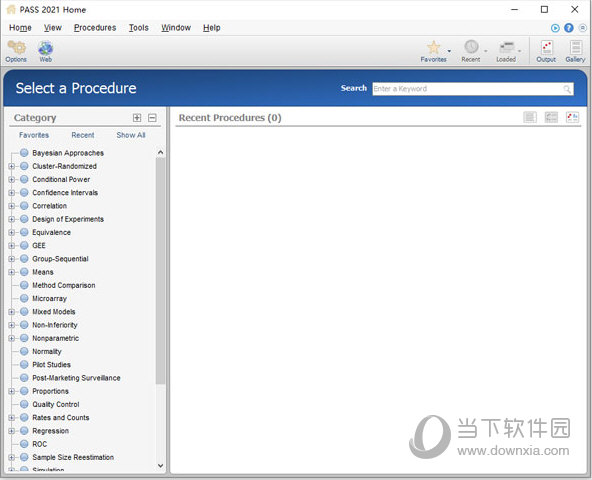592x480 pixels.
Task: Expand the Group-Sequential category
Action: [12, 259]
